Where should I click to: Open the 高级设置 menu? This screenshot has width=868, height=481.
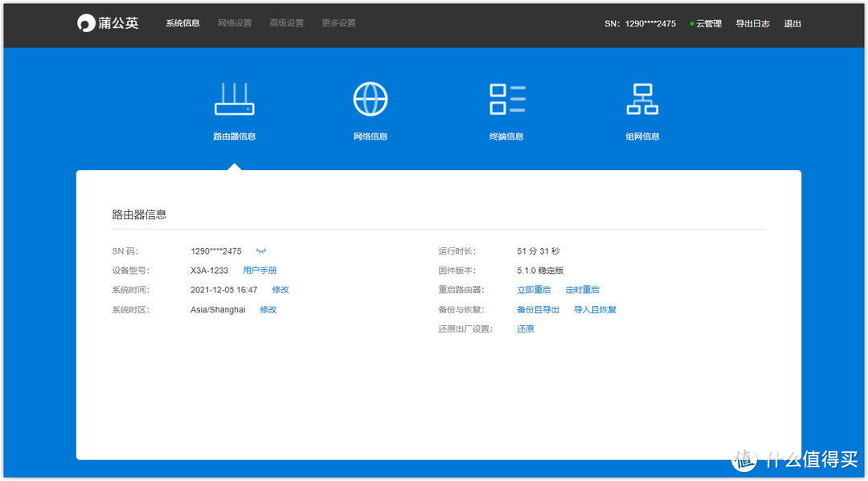[287, 23]
